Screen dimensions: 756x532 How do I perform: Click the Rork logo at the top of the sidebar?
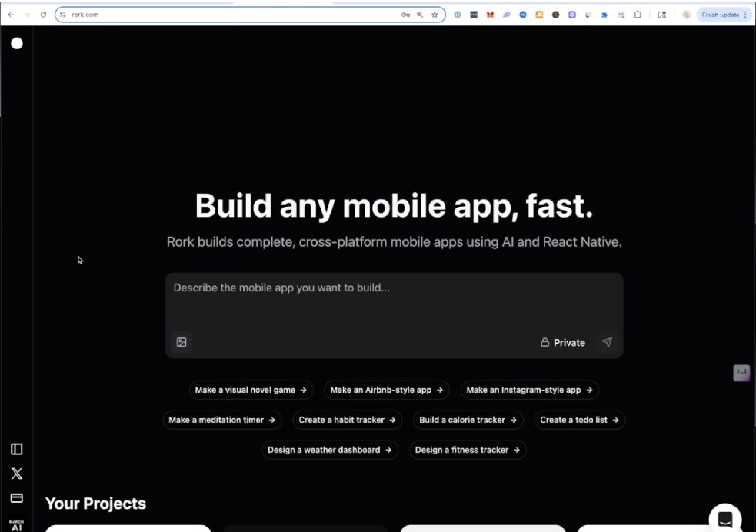[16, 43]
